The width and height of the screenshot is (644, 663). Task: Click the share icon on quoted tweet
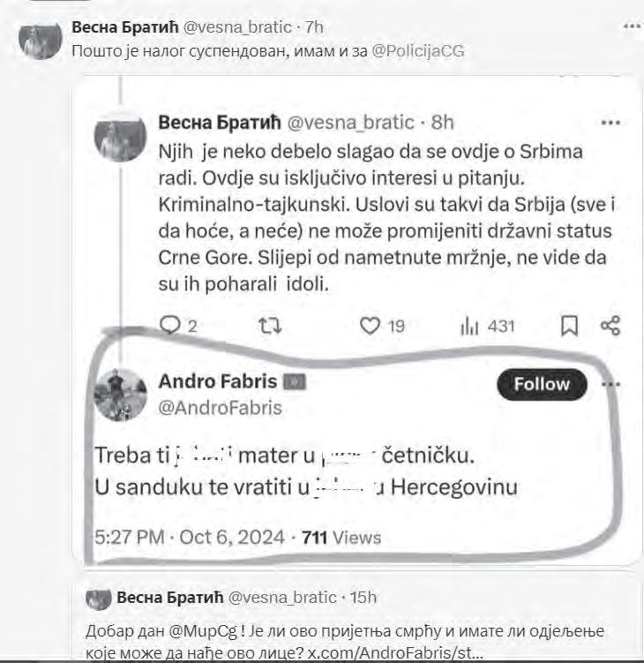[x=610, y=326]
